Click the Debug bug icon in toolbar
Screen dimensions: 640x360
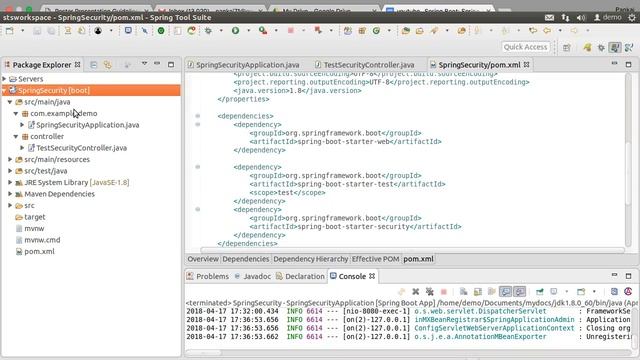(x=208, y=31)
